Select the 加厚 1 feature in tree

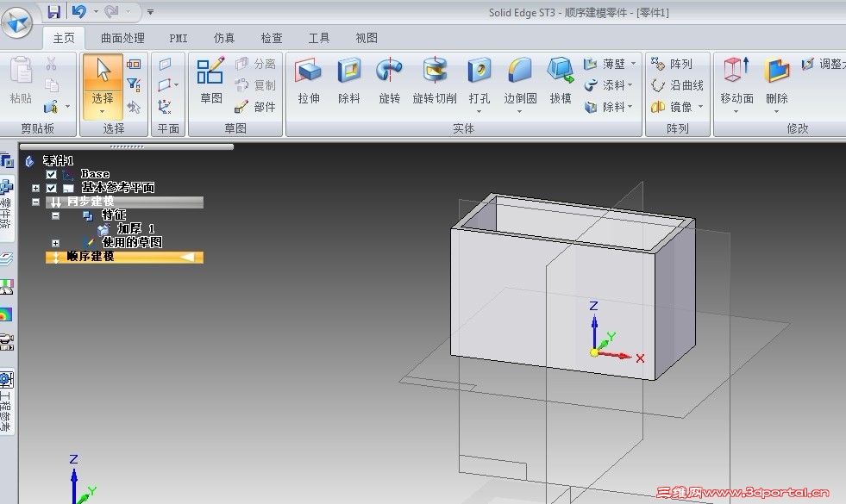pos(136,228)
